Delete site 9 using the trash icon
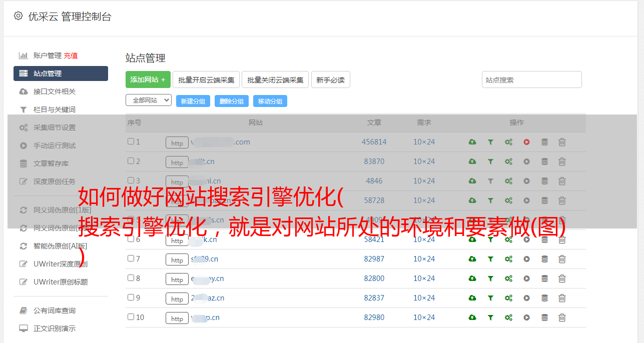Screen dimensions: 644x343 coord(562,298)
